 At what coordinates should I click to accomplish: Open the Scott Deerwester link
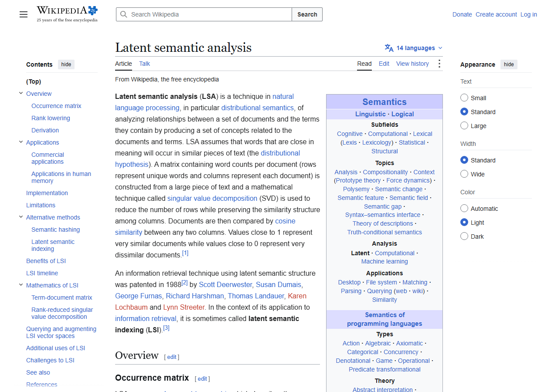coord(225,284)
